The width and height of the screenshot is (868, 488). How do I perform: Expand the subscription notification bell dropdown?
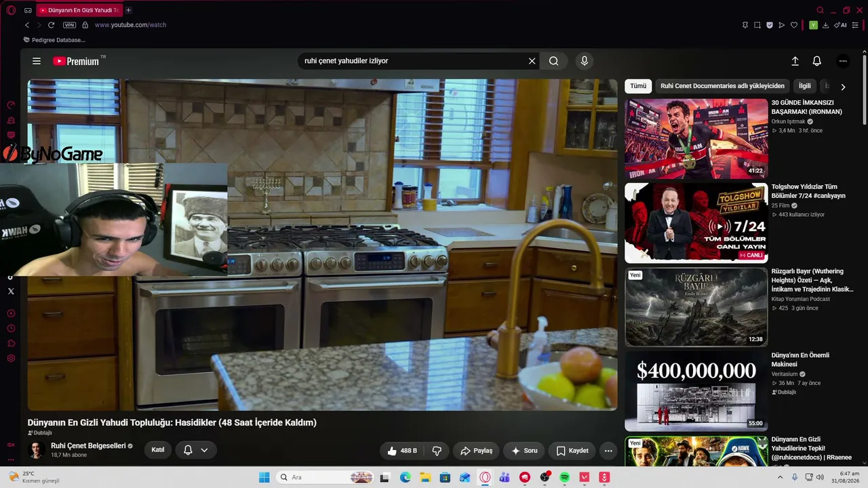[196, 450]
